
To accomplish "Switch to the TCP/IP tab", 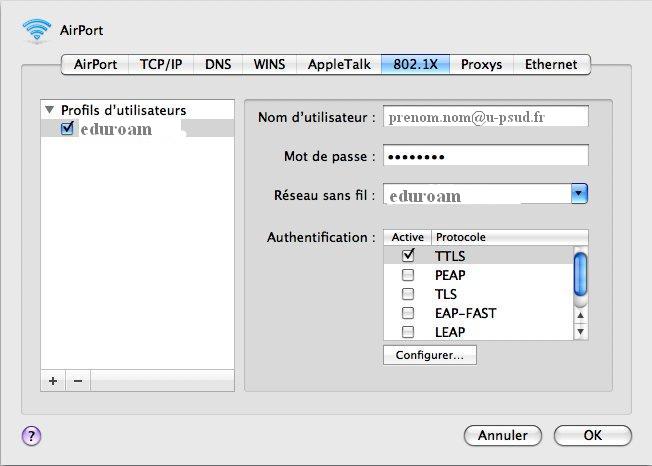I will tap(161, 64).
